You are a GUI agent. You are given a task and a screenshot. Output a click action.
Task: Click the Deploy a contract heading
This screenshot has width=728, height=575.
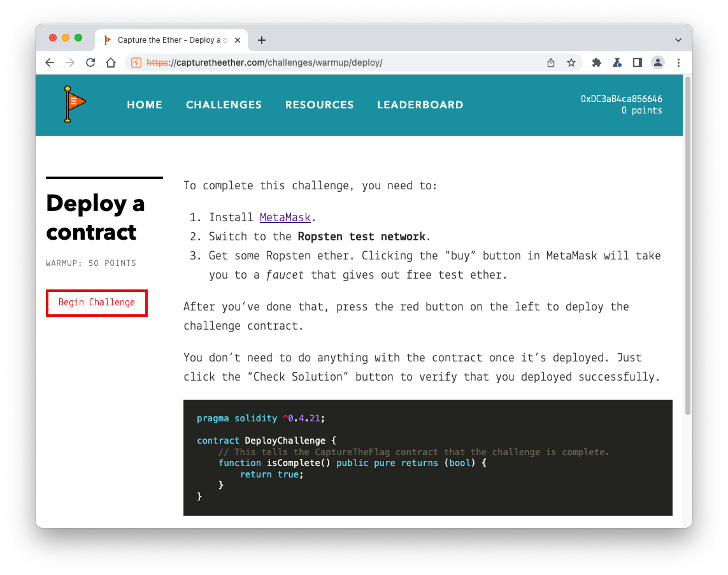(96, 217)
